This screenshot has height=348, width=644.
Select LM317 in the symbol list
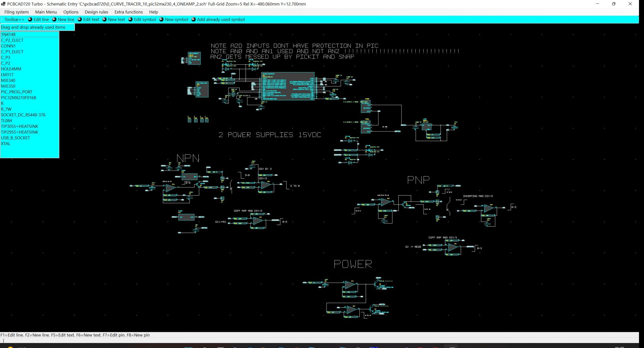[30, 75]
